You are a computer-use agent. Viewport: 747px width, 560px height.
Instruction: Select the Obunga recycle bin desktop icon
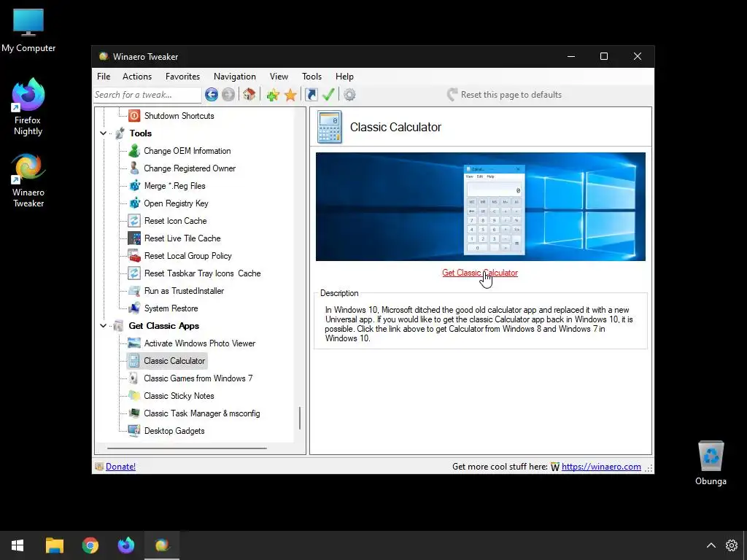[x=711, y=463]
